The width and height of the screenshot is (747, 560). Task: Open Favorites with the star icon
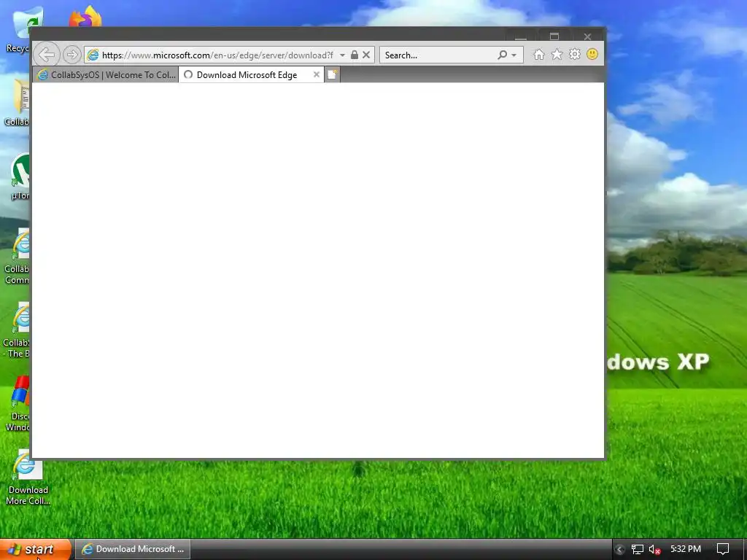pyautogui.click(x=557, y=54)
